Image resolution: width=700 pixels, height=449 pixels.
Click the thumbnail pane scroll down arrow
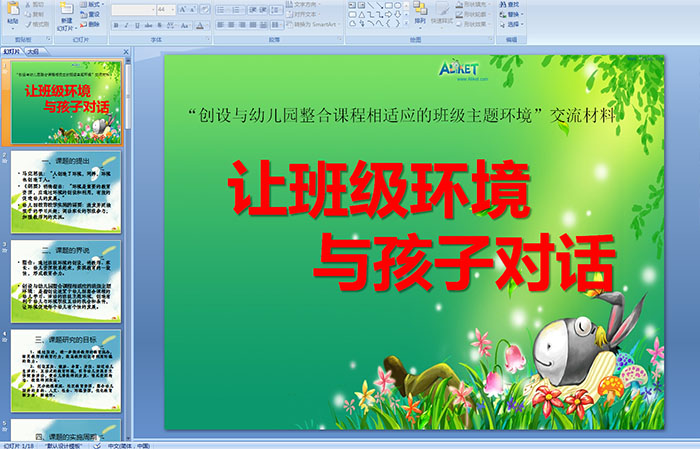[x=129, y=438]
